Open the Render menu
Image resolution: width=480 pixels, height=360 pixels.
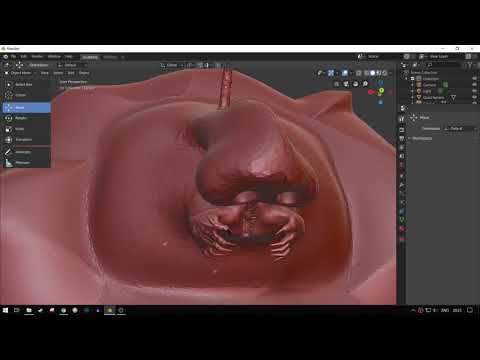(37, 57)
